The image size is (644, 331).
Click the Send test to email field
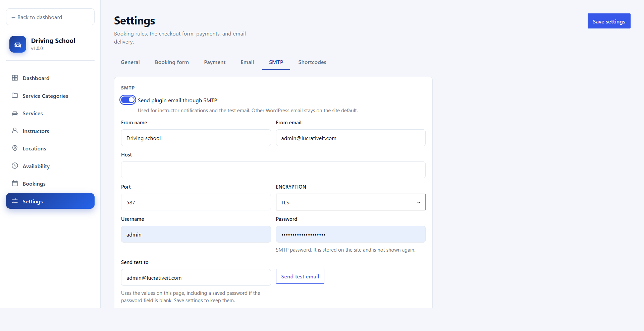tap(196, 277)
